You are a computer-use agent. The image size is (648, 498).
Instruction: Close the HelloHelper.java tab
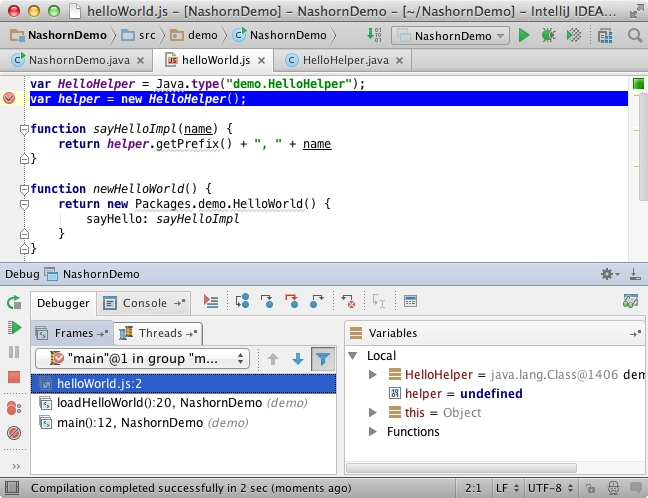point(399,61)
